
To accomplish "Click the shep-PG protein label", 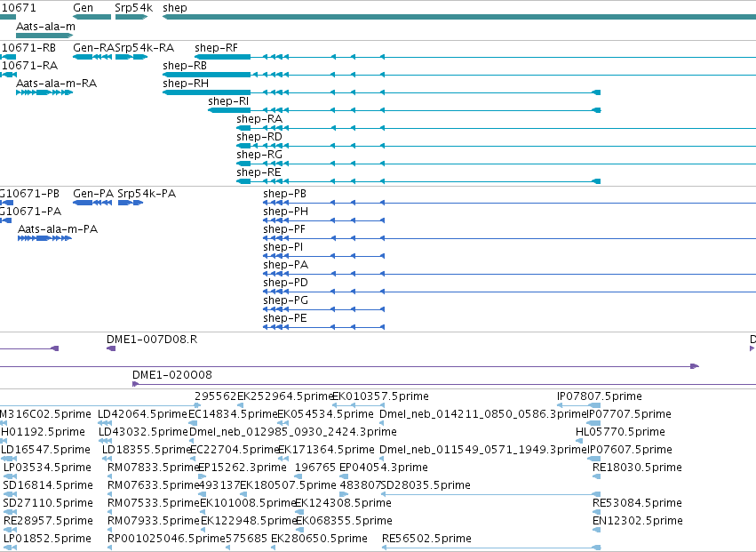I will pos(285,301).
